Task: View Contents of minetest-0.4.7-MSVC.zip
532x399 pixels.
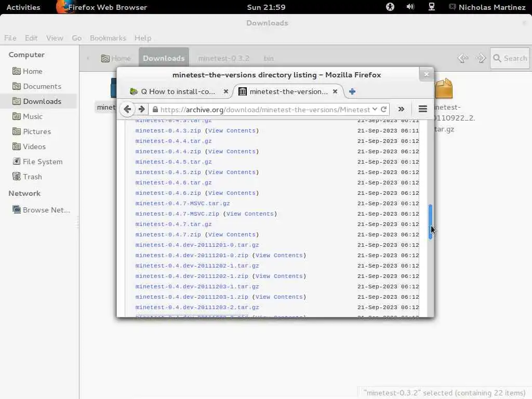Action: (x=250, y=214)
